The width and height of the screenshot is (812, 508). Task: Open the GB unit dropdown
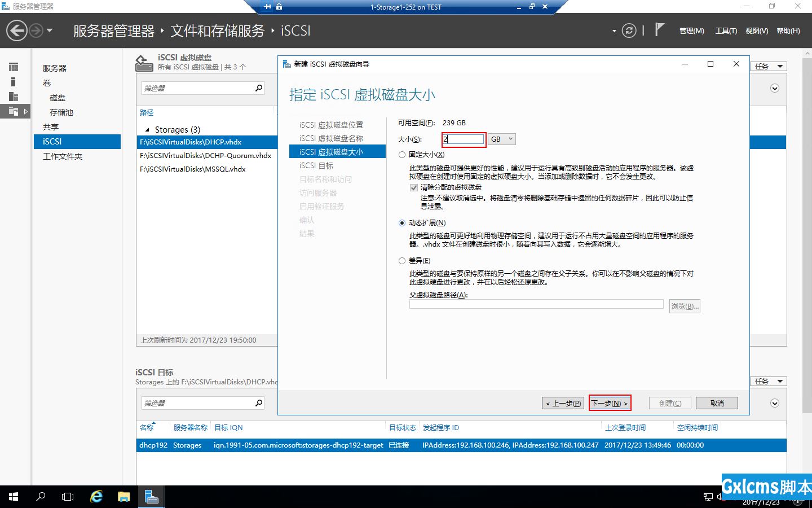pos(502,139)
